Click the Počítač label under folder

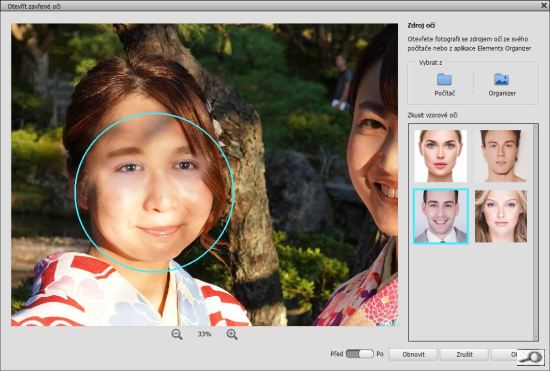click(x=444, y=94)
